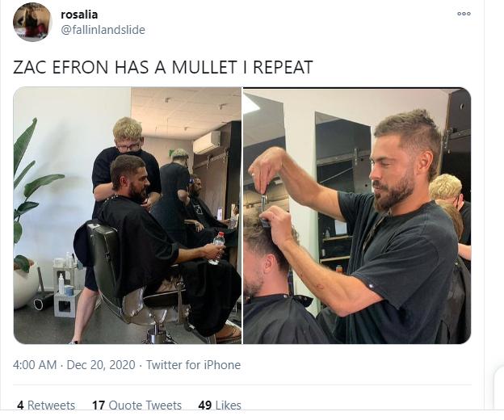The image size is (504, 420).
Task: Click the 4:00 AM timestamp
Action: [35, 365]
